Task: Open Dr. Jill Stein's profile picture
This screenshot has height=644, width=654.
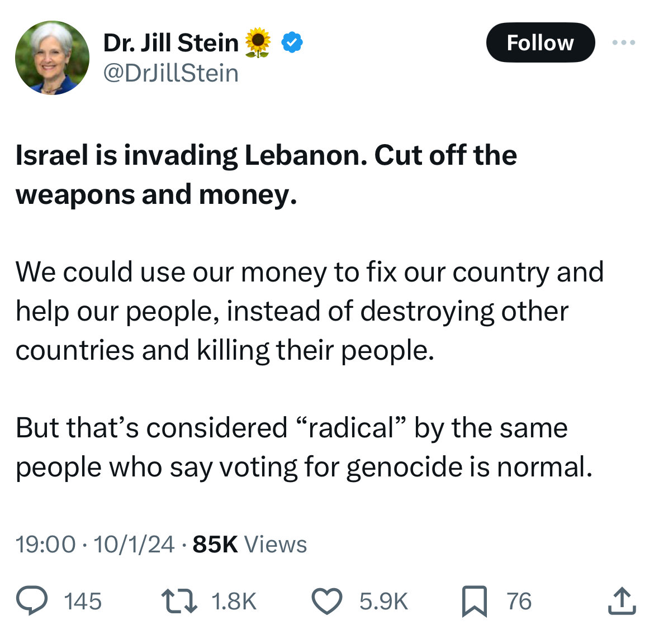Action: point(52,58)
